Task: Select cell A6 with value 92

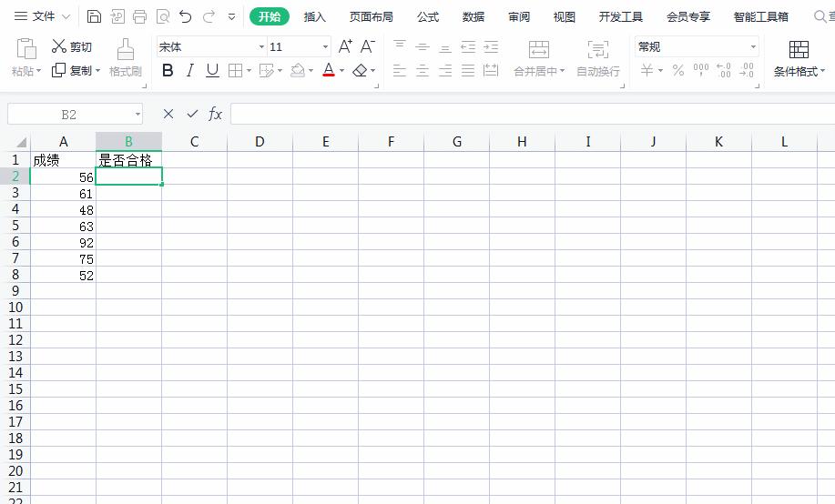Action: coord(64,243)
